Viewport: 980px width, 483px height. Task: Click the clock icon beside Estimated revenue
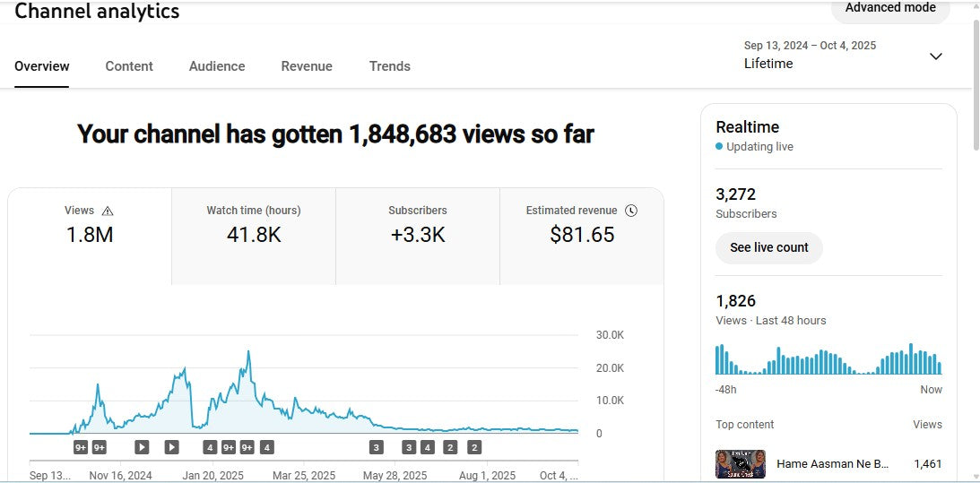[x=631, y=211]
